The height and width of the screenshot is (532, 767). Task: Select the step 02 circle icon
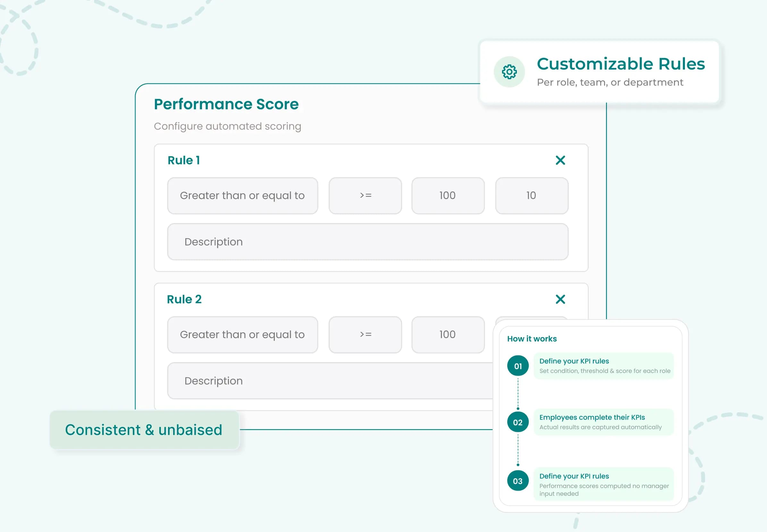click(x=518, y=422)
